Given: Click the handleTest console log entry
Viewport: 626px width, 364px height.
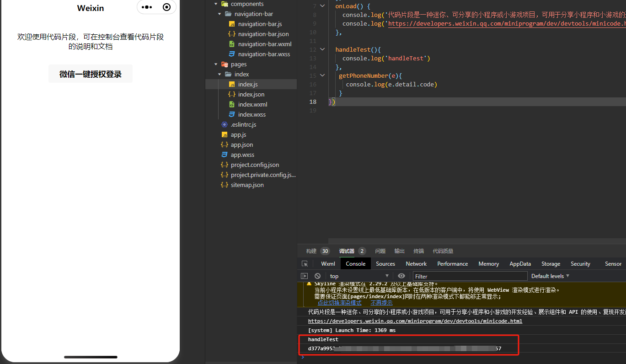Looking at the screenshot, I should 323,339.
